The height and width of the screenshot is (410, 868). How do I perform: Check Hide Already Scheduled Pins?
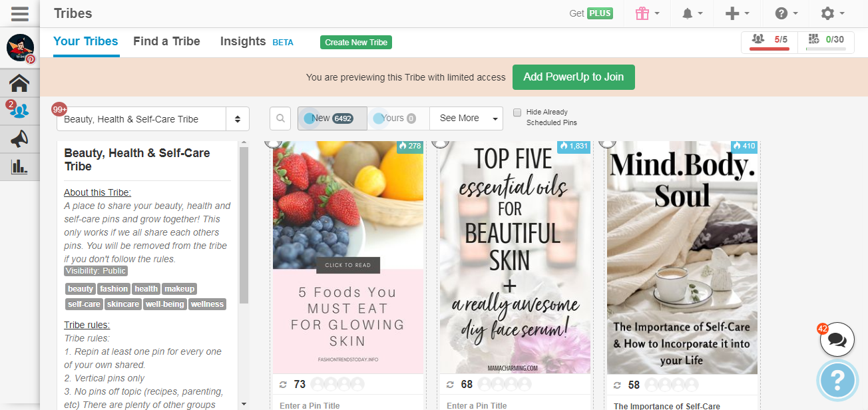point(517,112)
